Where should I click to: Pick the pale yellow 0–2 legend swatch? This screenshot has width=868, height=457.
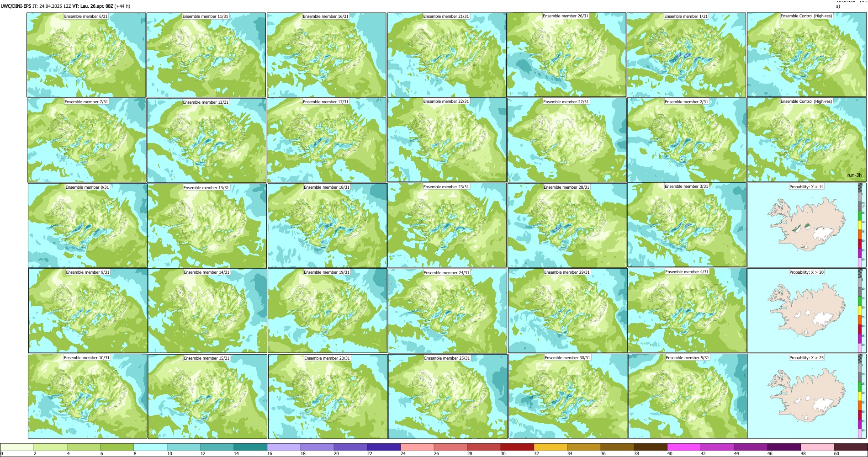(x=17, y=447)
